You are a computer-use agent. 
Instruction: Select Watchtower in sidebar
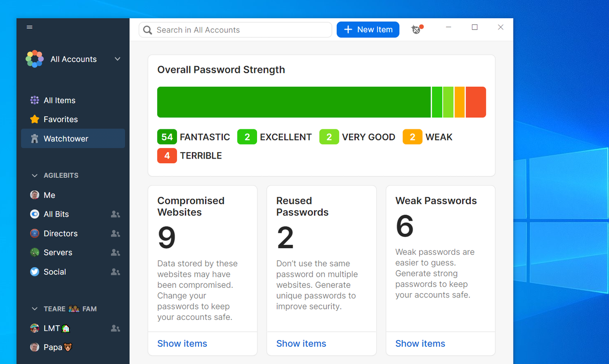[x=73, y=138]
